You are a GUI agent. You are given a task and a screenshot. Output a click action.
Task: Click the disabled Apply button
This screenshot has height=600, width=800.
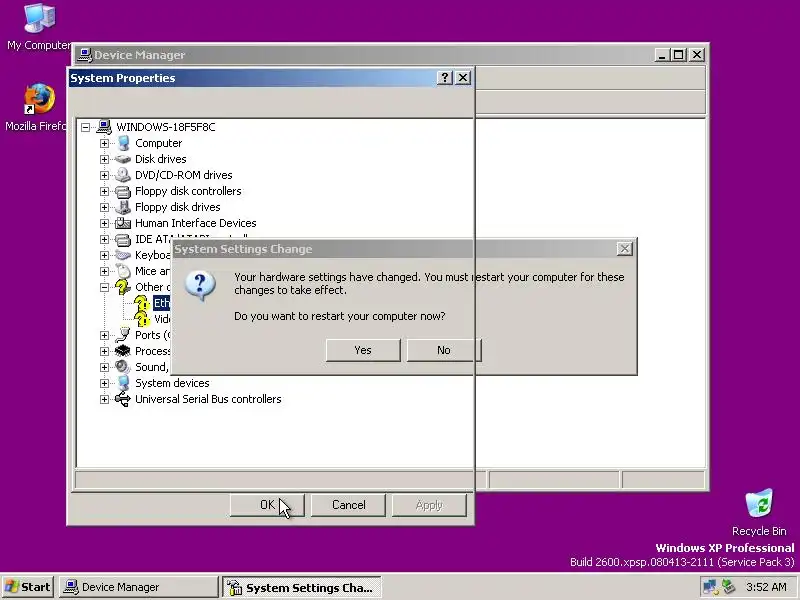429,505
